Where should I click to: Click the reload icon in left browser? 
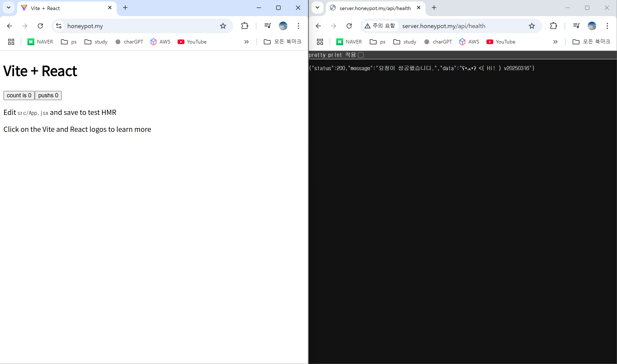pyautogui.click(x=40, y=26)
